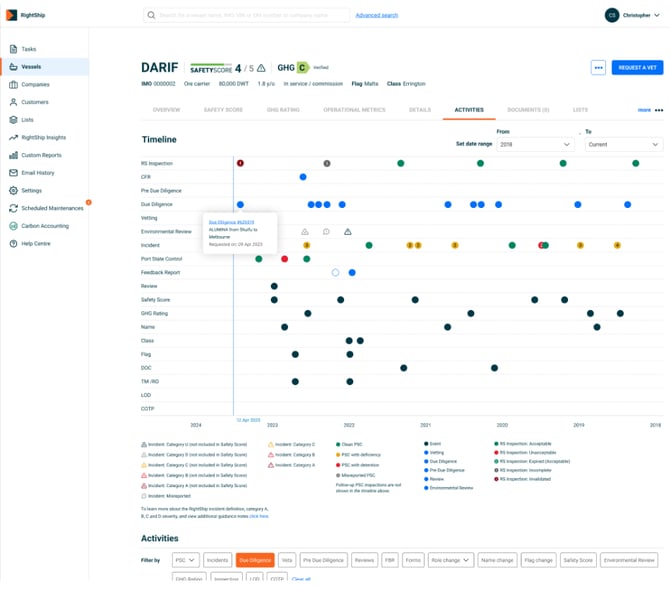Click the three-dot button beside Request a Vet
Screen dimensions: 670x589
[598, 67]
